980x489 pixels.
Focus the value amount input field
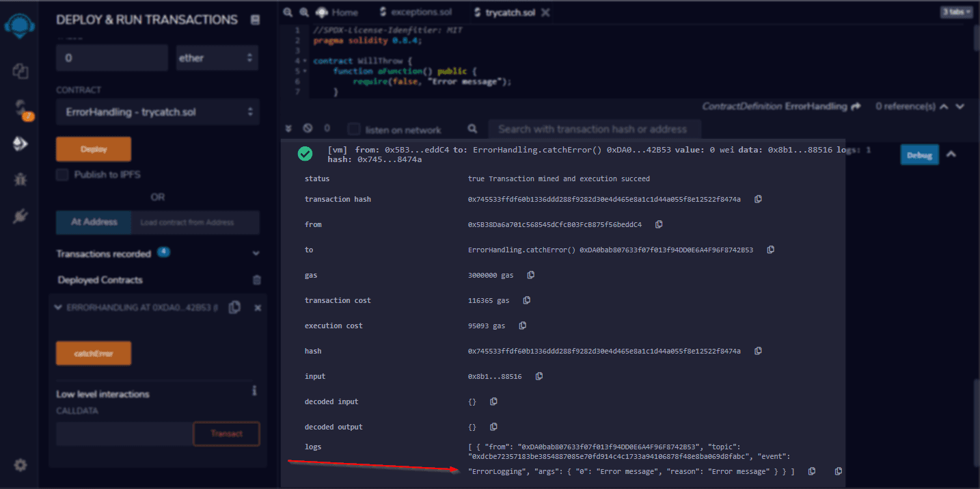[112, 58]
